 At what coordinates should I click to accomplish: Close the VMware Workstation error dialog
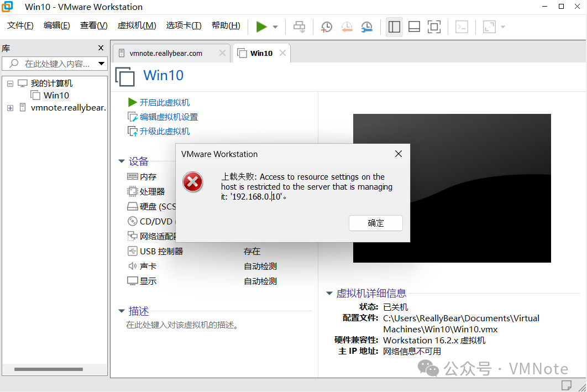coord(399,154)
